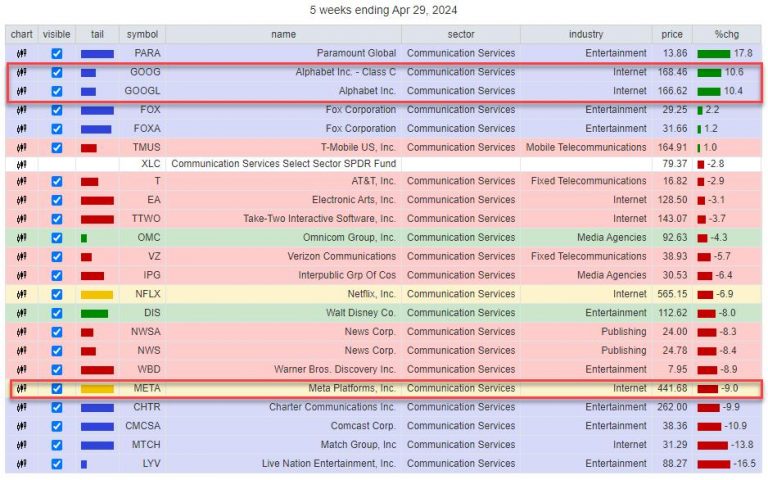Sort table by symbol column header
The width and height of the screenshot is (768, 480).
coord(142,34)
